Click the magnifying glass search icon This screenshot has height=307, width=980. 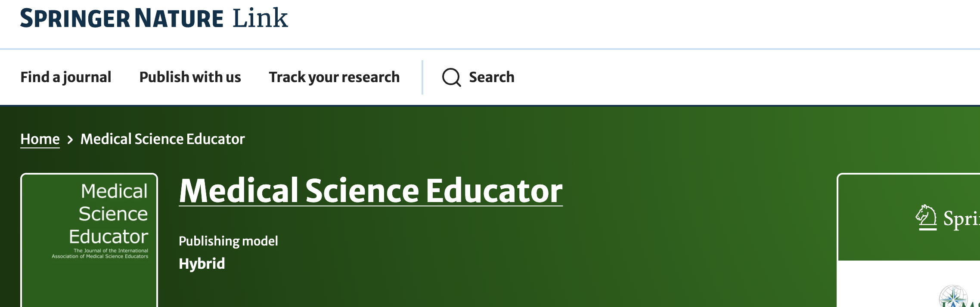point(451,77)
